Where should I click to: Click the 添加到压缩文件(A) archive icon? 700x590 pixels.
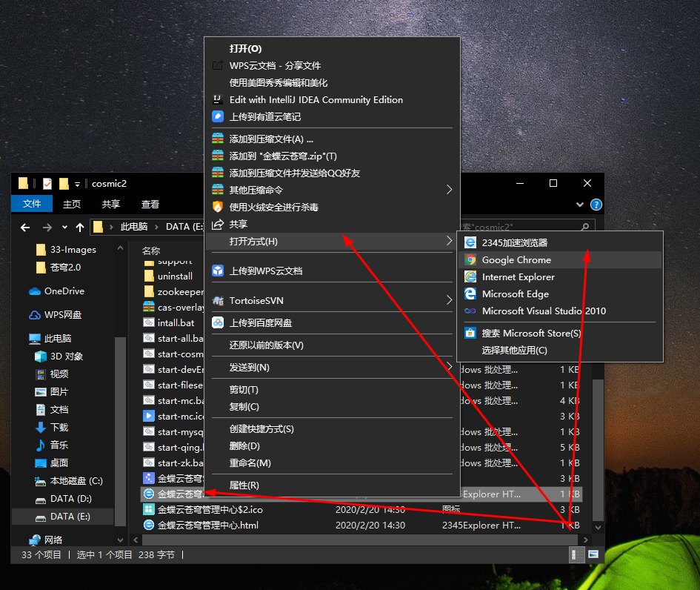coord(218,139)
